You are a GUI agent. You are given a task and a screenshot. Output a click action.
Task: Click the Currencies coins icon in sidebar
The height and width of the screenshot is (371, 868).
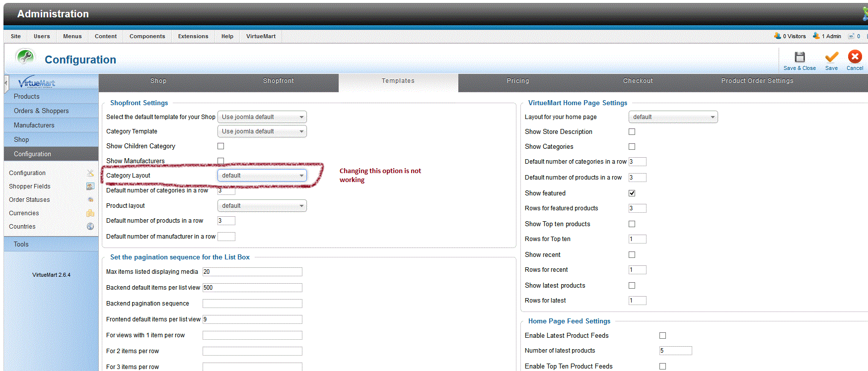coord(90,213)
